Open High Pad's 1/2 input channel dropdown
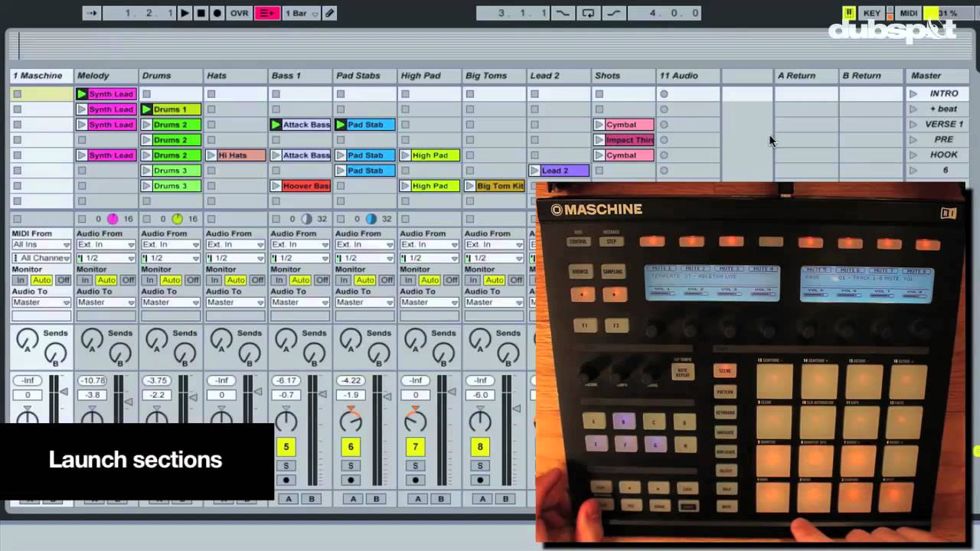 tap(430, 259)
